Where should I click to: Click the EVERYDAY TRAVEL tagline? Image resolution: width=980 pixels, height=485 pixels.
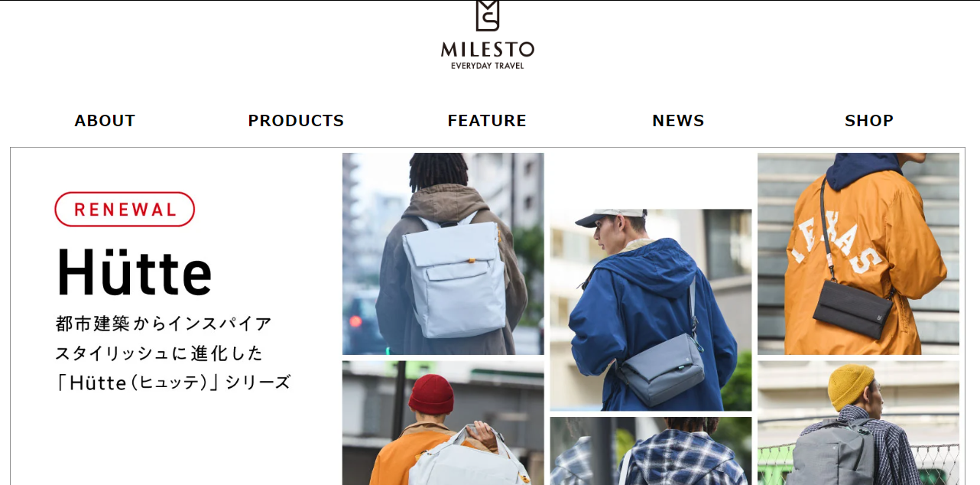488,66
